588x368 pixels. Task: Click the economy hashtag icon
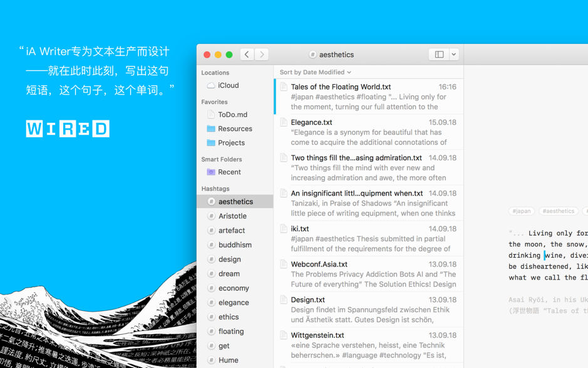click(x=212, y=288)
